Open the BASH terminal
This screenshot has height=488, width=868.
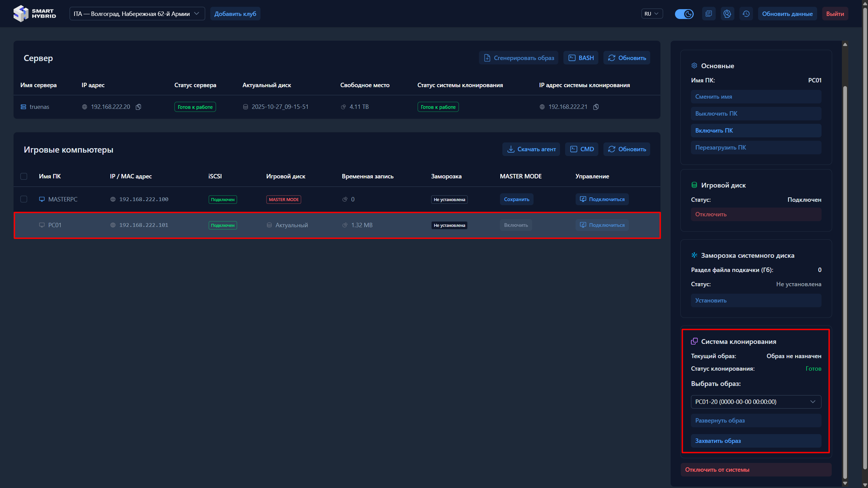[x=581, y=58]
